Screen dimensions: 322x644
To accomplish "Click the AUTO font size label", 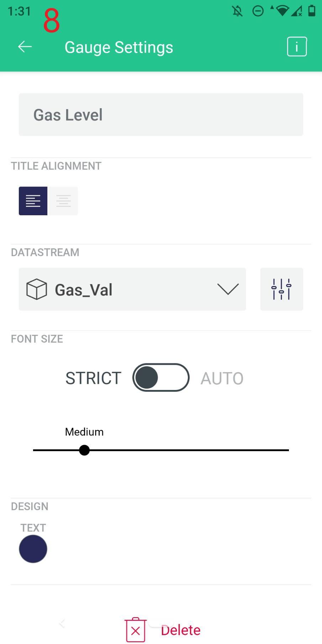I will coord(222,378).
